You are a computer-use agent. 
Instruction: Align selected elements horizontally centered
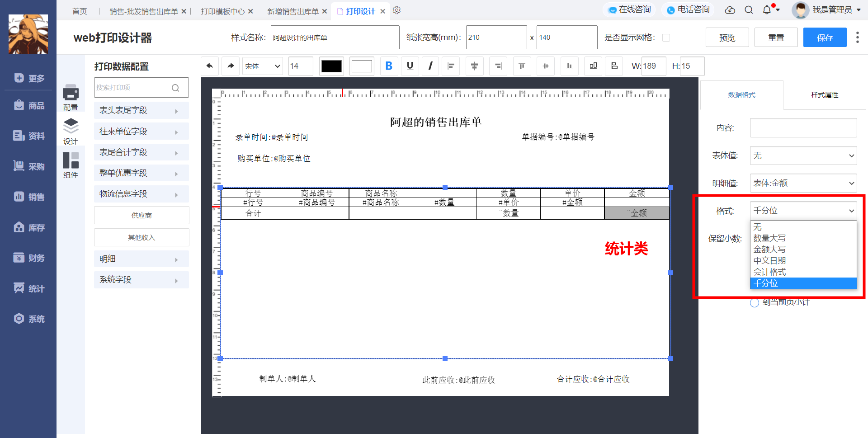[474, 66]
